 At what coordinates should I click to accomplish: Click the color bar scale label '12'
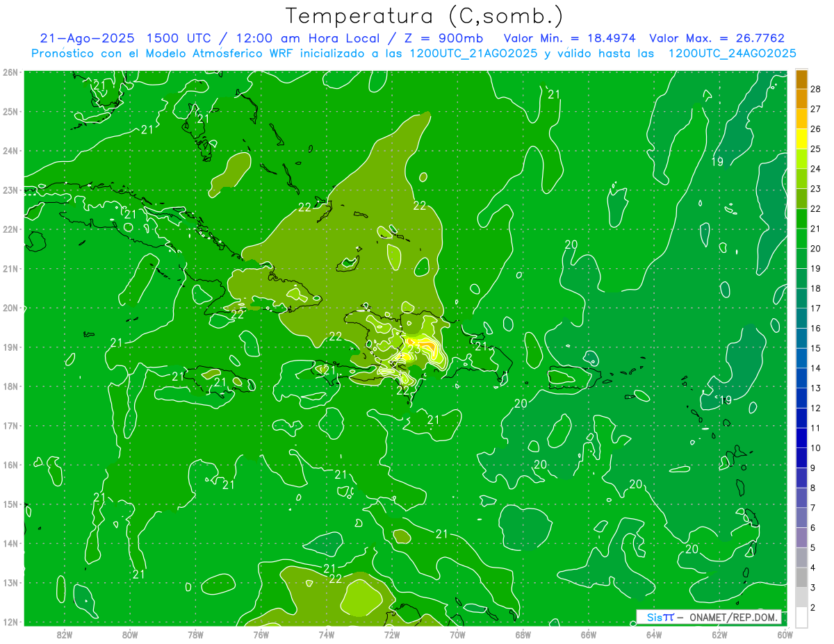click(815, 408)
